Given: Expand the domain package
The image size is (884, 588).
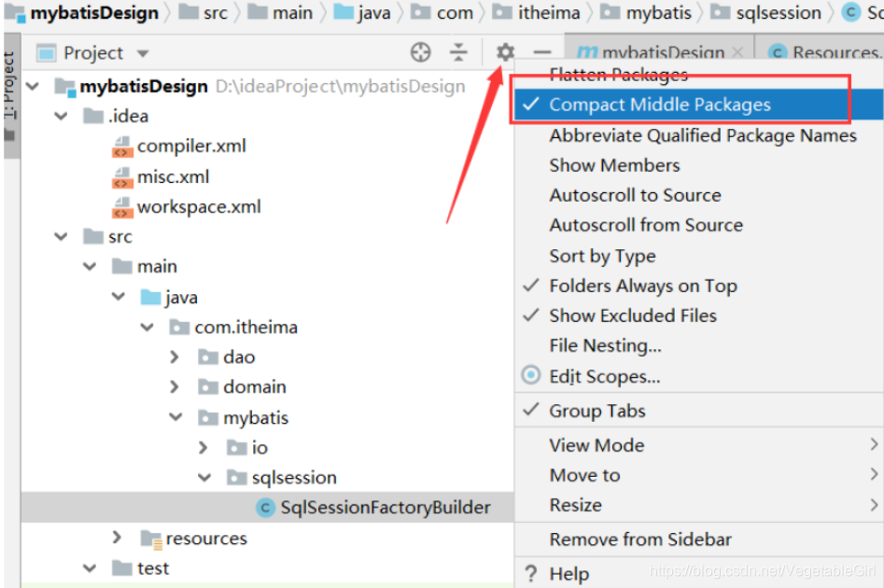Looking at the screenshot, I should [x=175, y=386].
